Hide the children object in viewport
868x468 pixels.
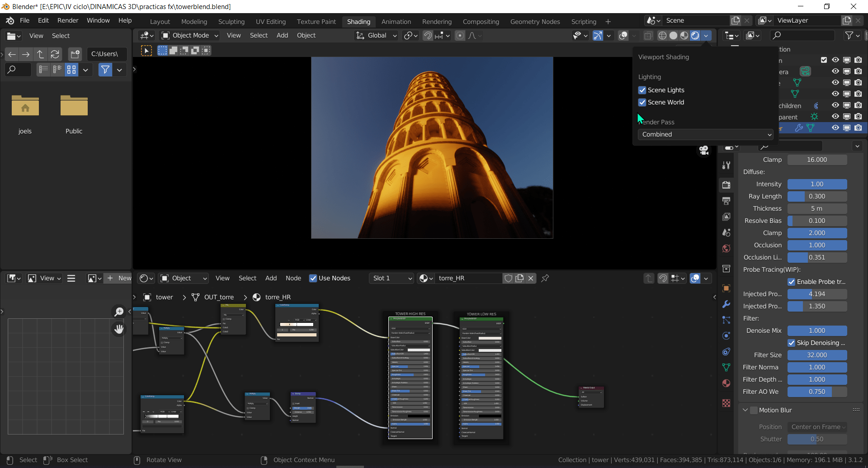pos(835,105)
